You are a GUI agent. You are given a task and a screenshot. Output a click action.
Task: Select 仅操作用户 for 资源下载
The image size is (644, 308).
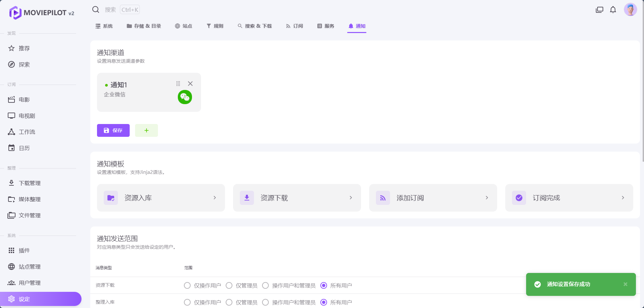tap(187, 285)
